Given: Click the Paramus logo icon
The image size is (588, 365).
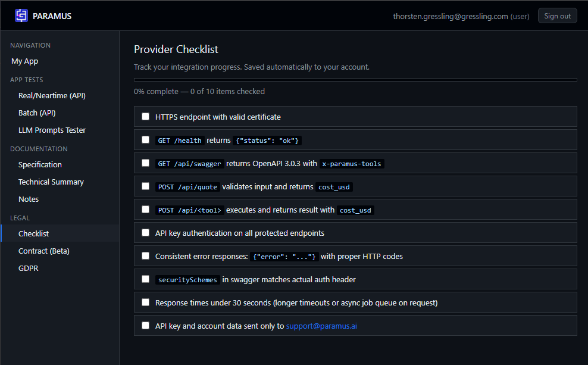Looking at the screenshot, I should (21, 15).
